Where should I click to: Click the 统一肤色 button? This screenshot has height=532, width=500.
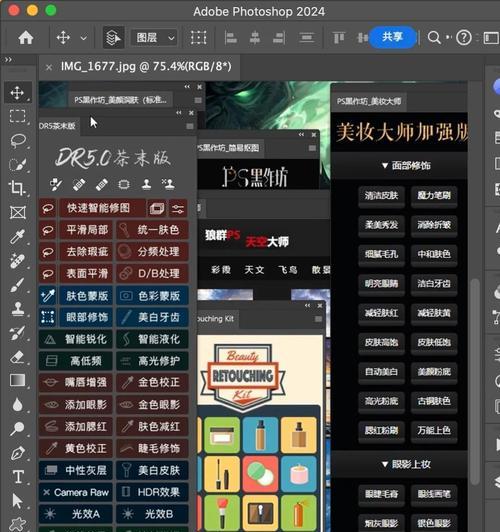(x=152, y=230)
